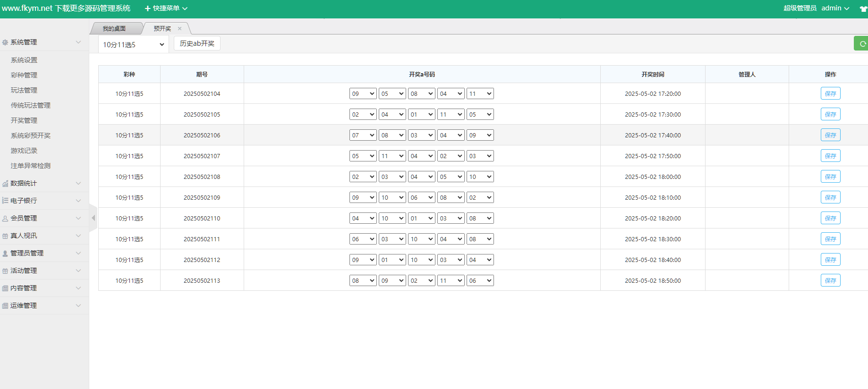
Task: Click the 管理员管理 person icon
Action: tap(5, 254)
